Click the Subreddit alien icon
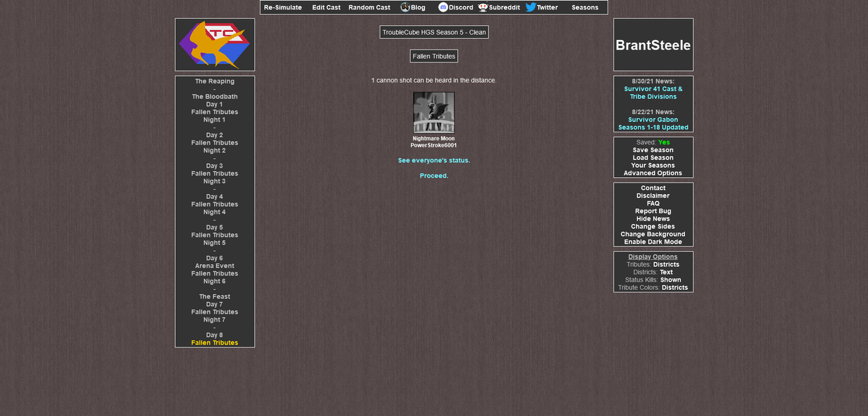Screen dimensions: 868x416 point(483,7)
